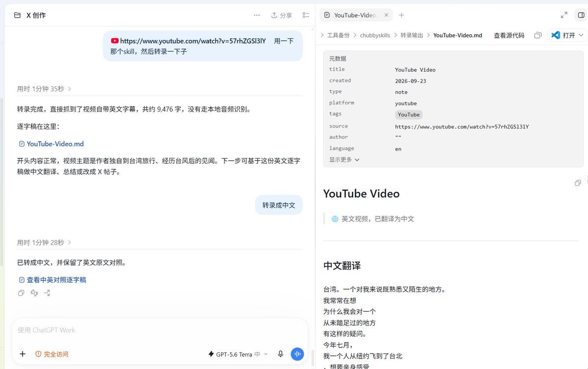Viewport: 588px width, 369px height.
Task: Click the language value en
Action: [x=398, y=148]
